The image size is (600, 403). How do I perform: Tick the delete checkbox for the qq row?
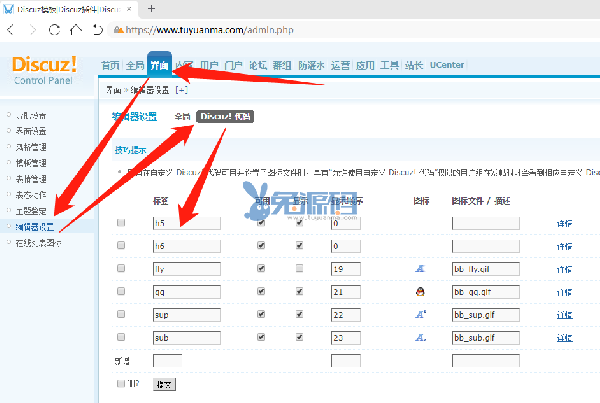(121, 291)
